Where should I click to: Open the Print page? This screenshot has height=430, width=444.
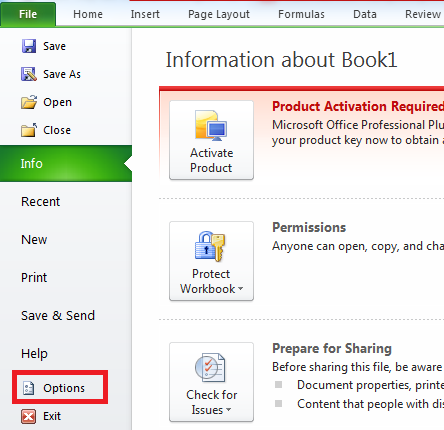(34, 278)
